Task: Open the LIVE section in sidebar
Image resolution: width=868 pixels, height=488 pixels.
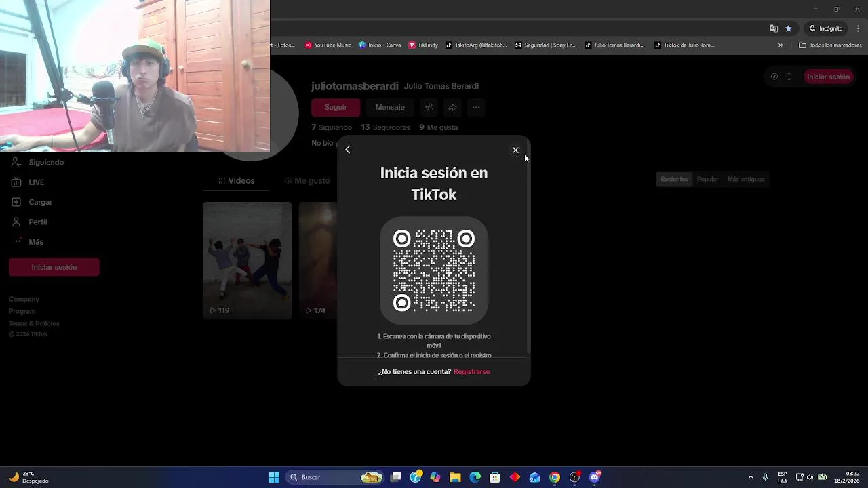Action: point(36,182)
